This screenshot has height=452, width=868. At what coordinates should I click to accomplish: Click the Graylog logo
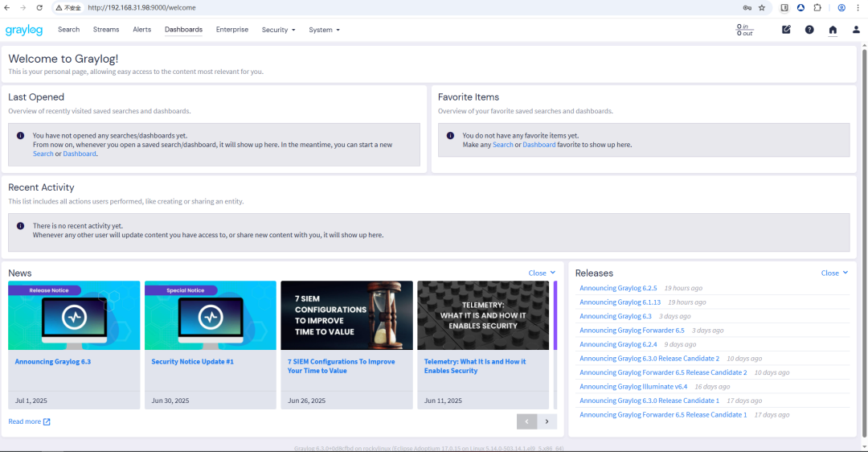point(24,30)
